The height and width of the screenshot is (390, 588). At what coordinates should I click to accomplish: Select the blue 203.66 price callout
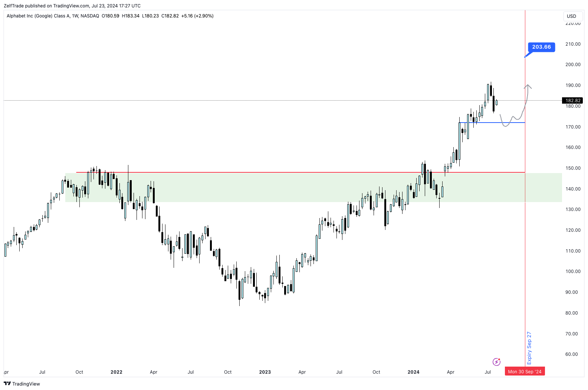(541, 47)
